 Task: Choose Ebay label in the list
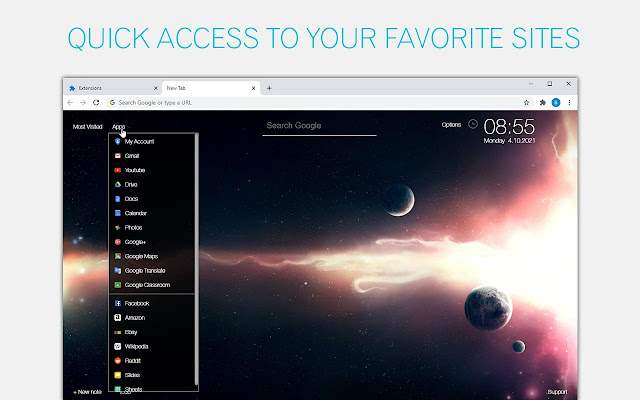pos(131,332)
